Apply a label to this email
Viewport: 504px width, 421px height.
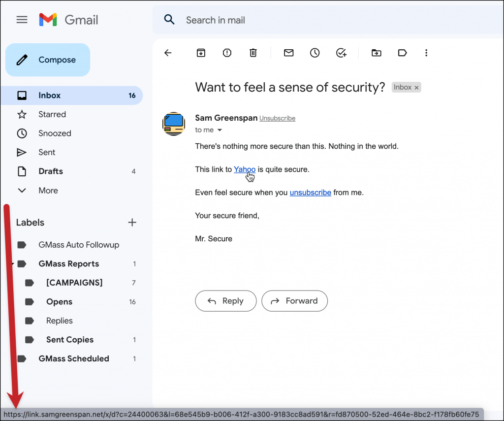point(402,53)
